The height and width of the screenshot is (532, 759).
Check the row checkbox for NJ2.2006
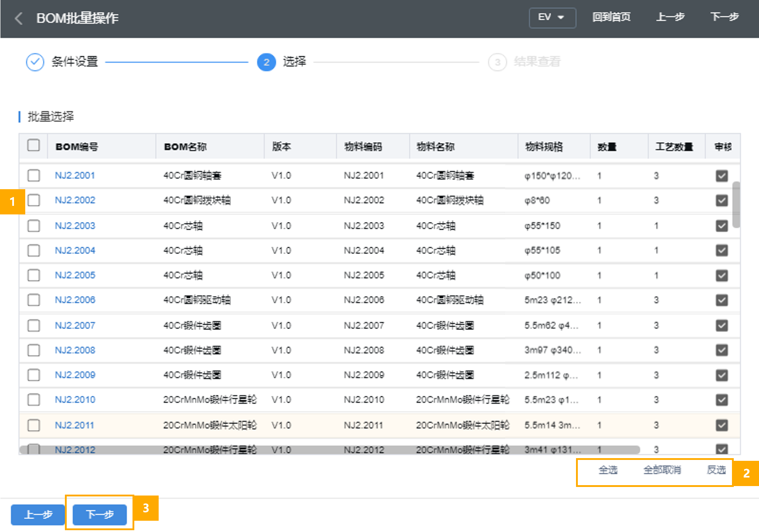(x=33, y=300)
